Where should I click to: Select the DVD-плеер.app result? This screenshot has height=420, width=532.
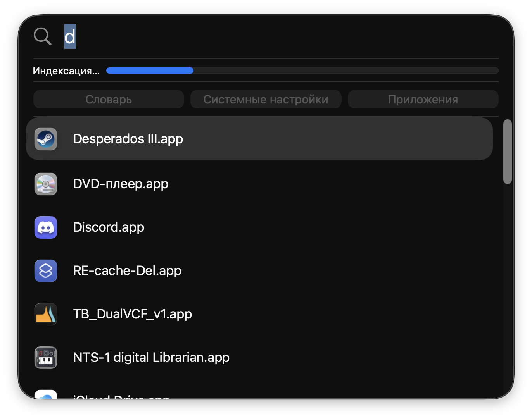tap(259, 184)
